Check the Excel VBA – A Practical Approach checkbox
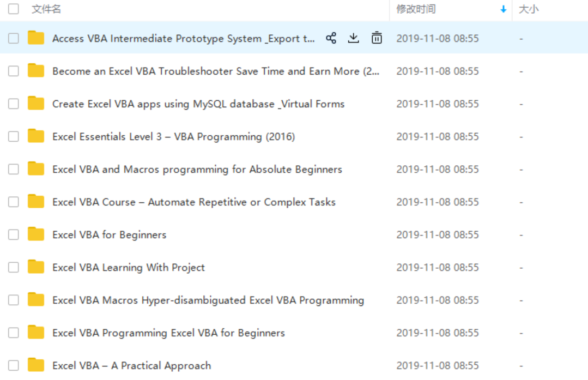Screen dimensions: 588x380 click(14, 365)
